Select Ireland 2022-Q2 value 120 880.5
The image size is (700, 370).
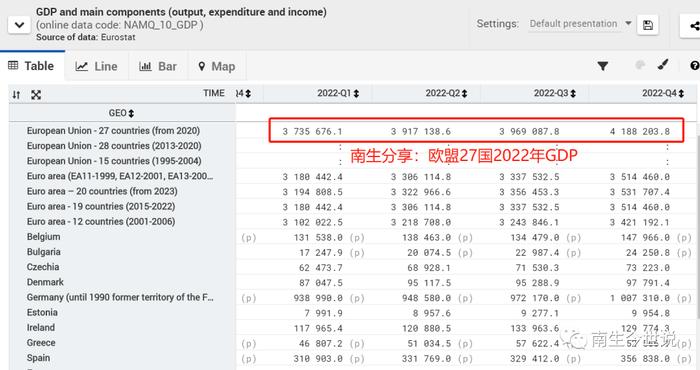coord(426,329)
